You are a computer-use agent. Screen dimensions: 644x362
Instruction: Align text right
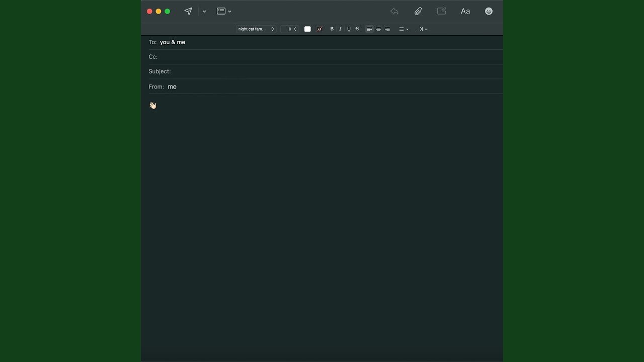pos(387,29)
